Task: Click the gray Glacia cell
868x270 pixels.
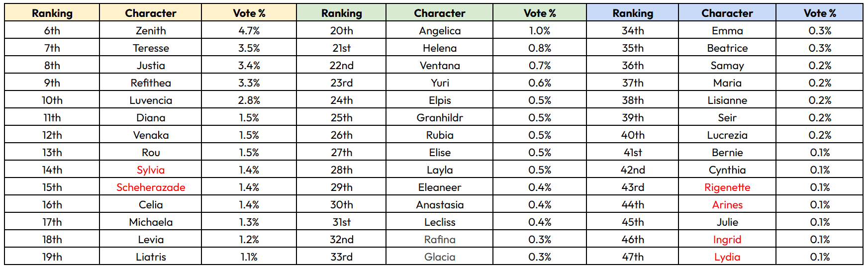Action: click(440, 257)
